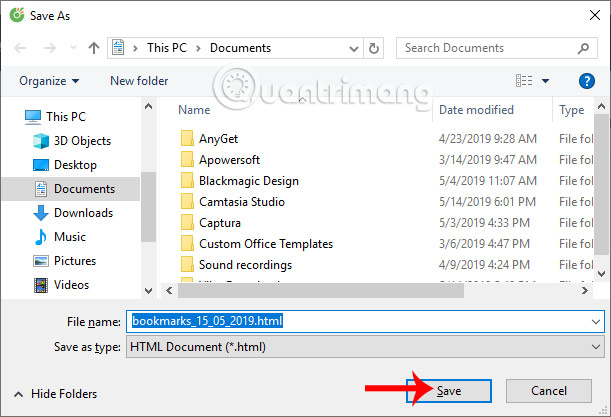Select the Apowersoft folder
This screenshot has height=417, width=611.
coord(229,160)
